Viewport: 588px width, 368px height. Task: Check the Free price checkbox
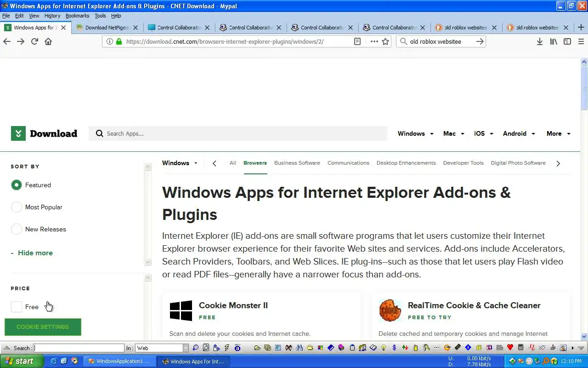tap(17, 307)
